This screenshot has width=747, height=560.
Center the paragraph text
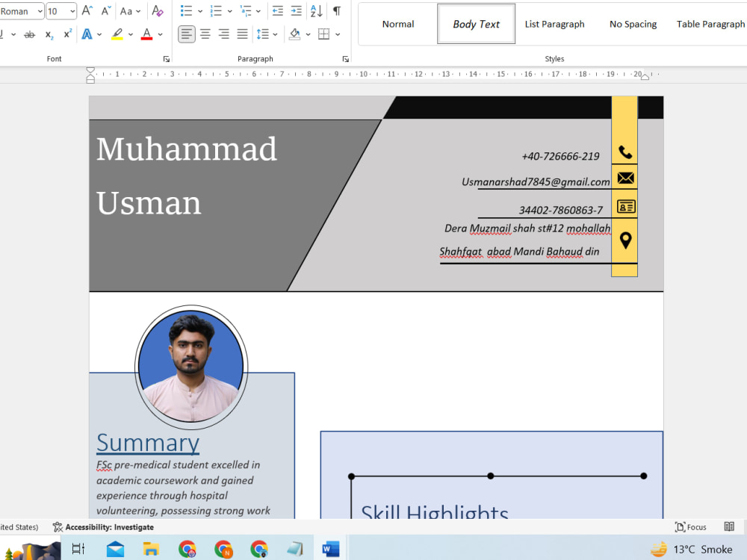click(205, 34)
